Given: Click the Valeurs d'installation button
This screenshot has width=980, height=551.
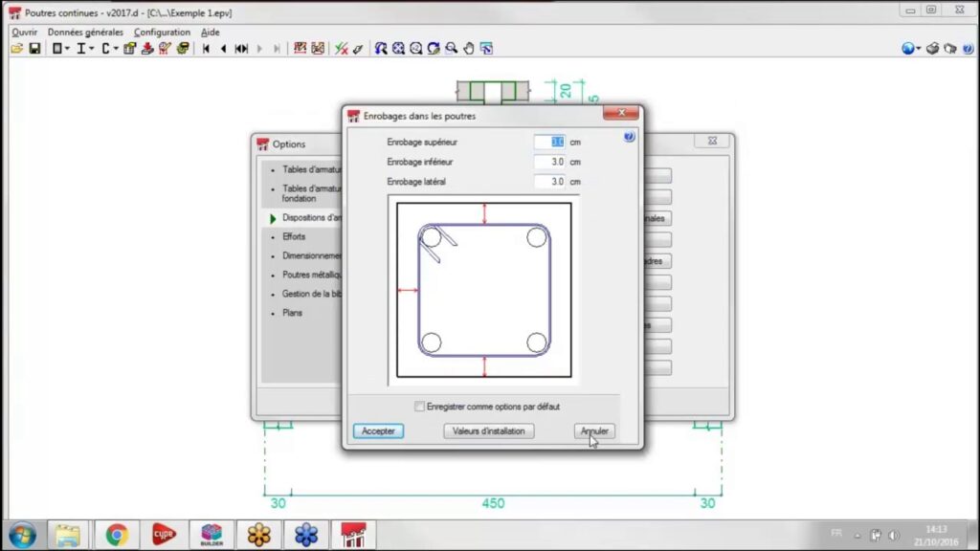Looking at the screenshot, I should click(x=488, y=431).
